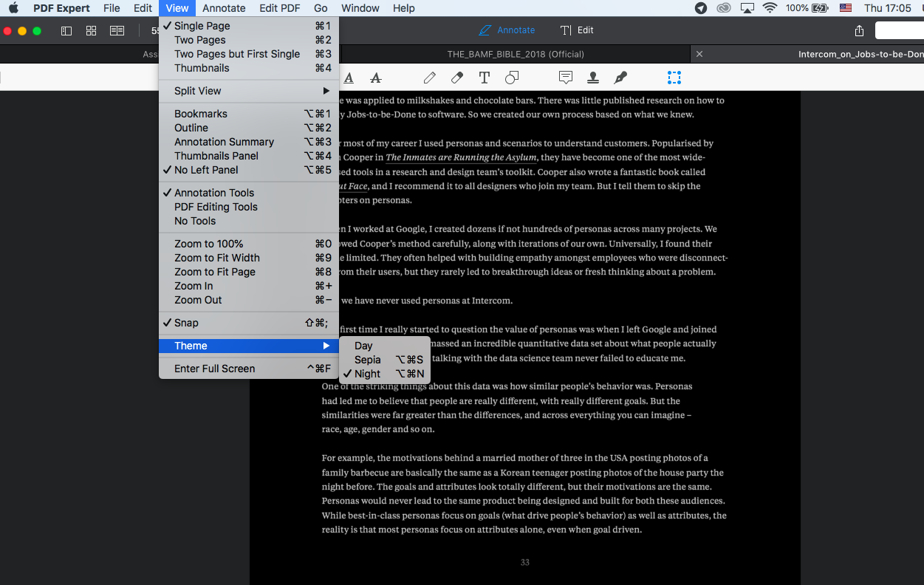The height and width of the screenshot is (585, 924).
Task: Select PDF Editing Tools mode
Action: tap(217, 207)
